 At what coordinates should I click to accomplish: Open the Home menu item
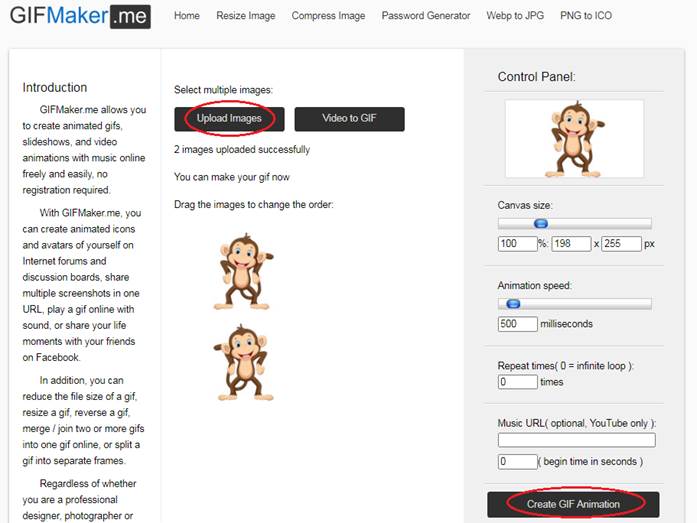point(186,16)
